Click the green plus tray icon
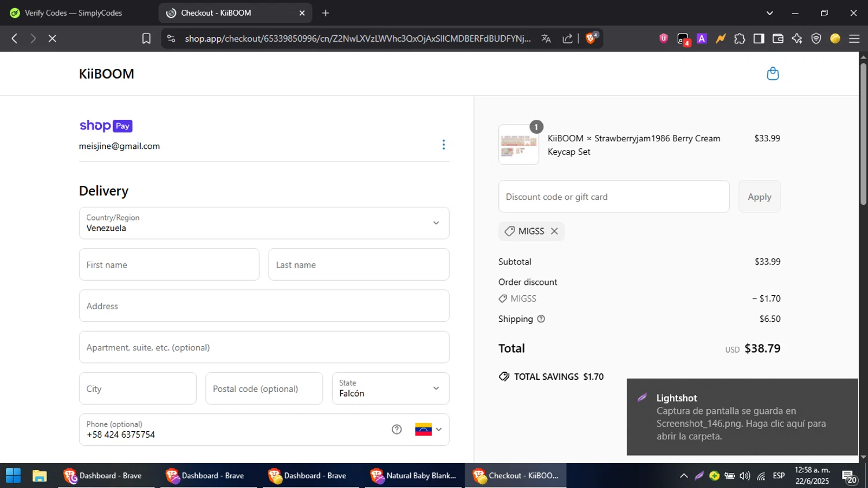The width and height of the screenshot is (868, 488). click(x=714, y=476)
